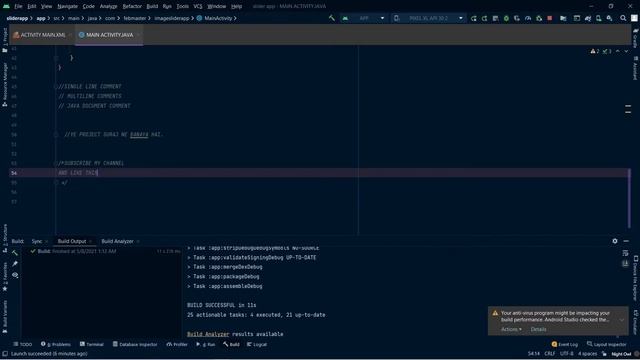This screenshot has width=640, height=360.
Task: Click the sliderapp breadcrumb
Action: (17, 18)
